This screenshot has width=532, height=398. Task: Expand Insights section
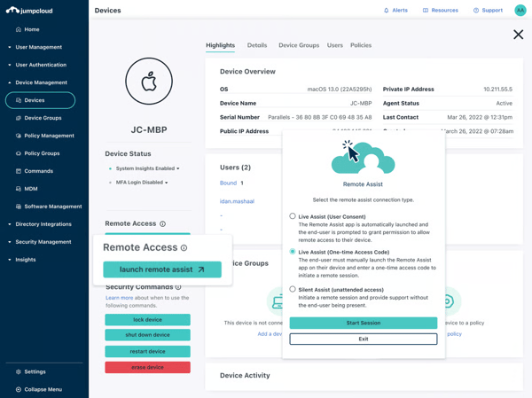pos(22,260)
